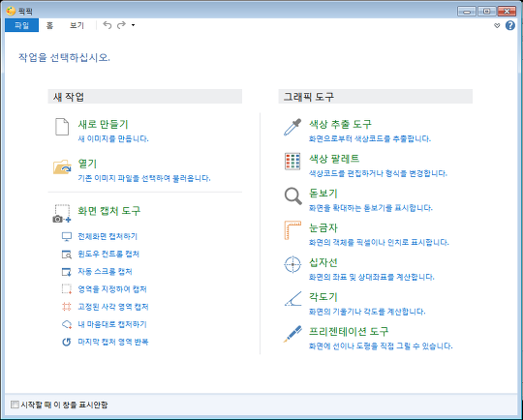Click description '기존 이미지 파일을 선택하여 불러옵니다.'
The height and width of the screenshot is (420, 523).
point(144,178)
